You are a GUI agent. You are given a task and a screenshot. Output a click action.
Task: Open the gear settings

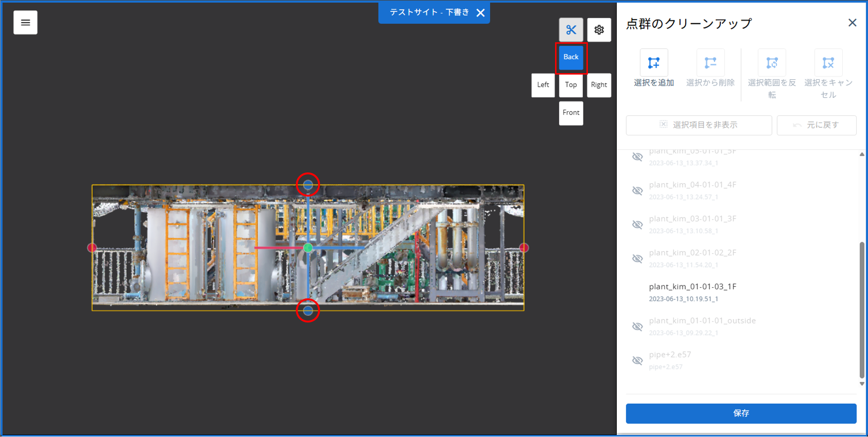click(599, 30)
